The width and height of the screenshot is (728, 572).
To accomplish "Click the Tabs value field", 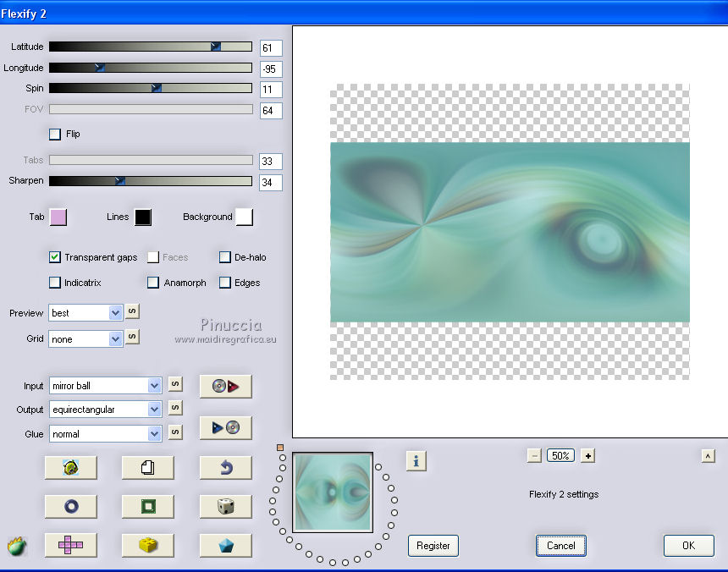I will pyautogui.click(x=271, y=162).
